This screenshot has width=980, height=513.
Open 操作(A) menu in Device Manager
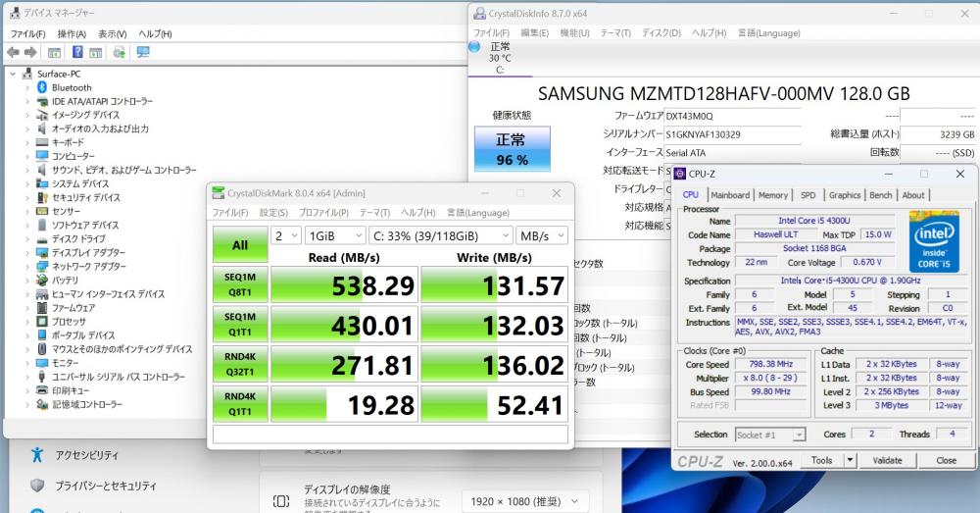pyautogui.click(x=72, y=33)
